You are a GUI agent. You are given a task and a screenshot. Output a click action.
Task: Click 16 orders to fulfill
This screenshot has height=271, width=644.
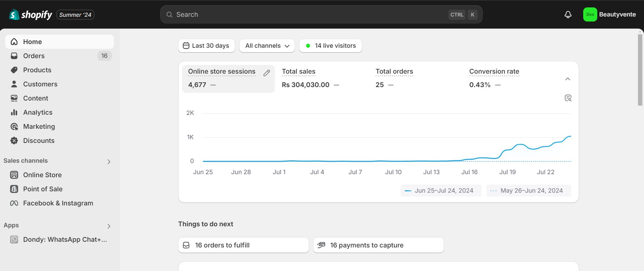tap(244, 245)
